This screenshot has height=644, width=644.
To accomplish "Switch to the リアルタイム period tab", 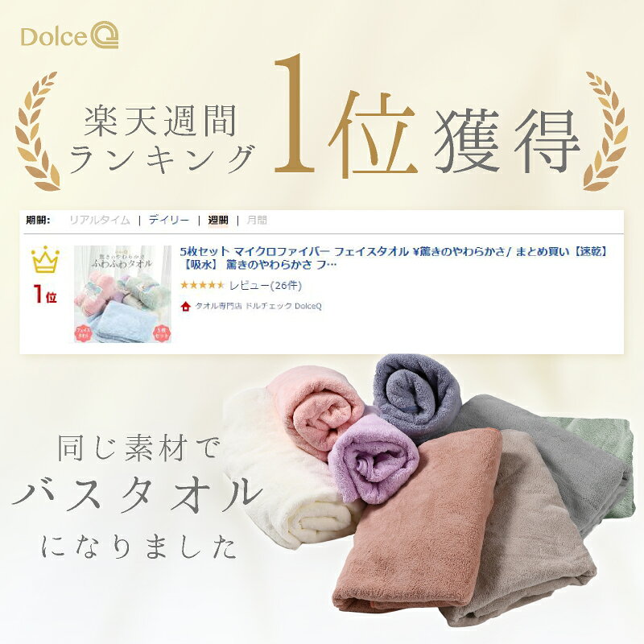I will tap(99, 220).
